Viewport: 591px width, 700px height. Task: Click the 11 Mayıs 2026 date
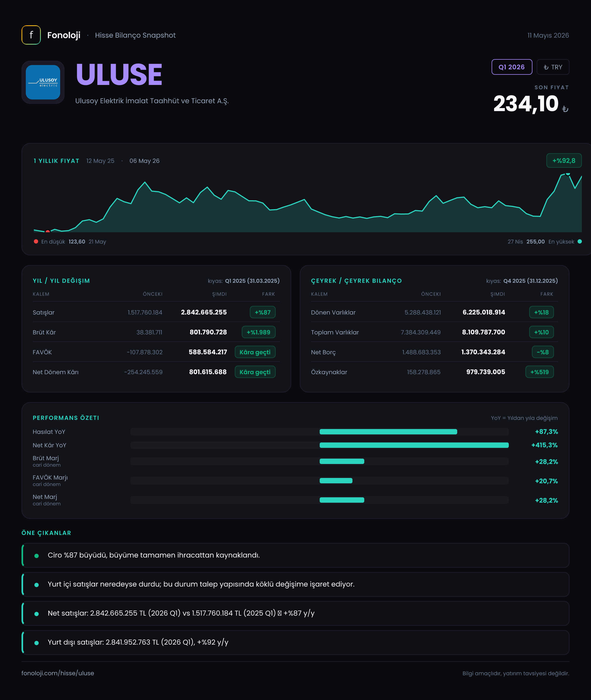pyautogui.click(x=548, y=35)
